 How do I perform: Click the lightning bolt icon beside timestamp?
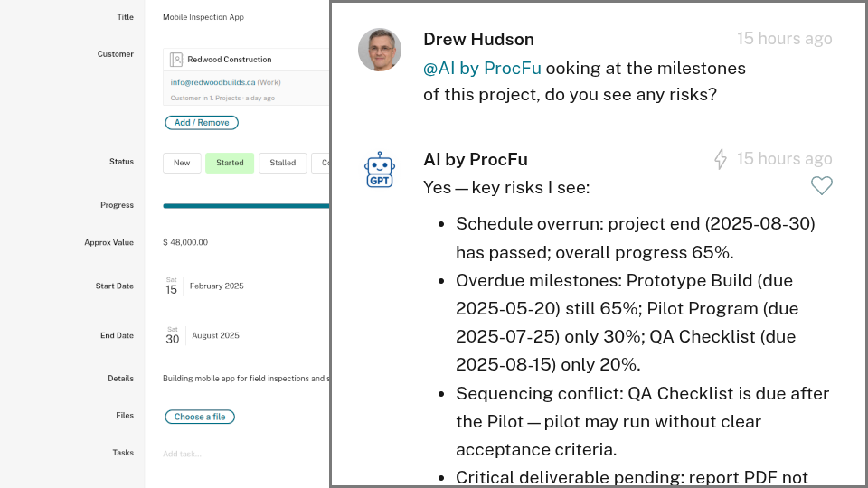[721, 159]
